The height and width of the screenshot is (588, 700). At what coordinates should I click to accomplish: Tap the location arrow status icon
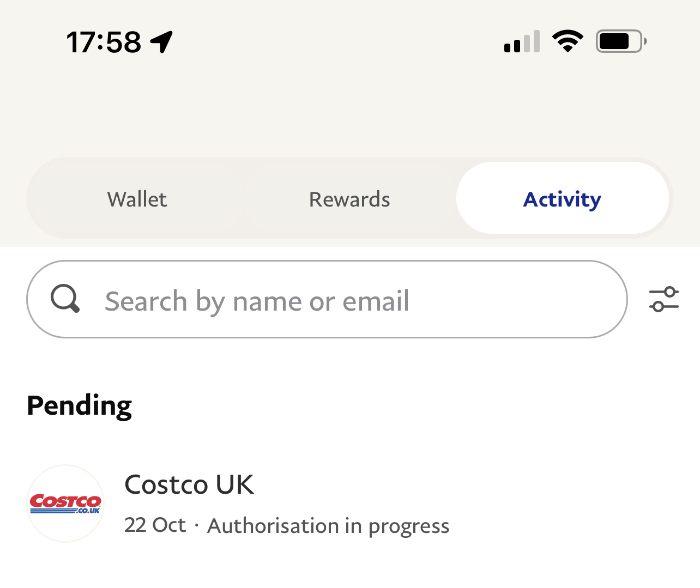tap(162, 42)
